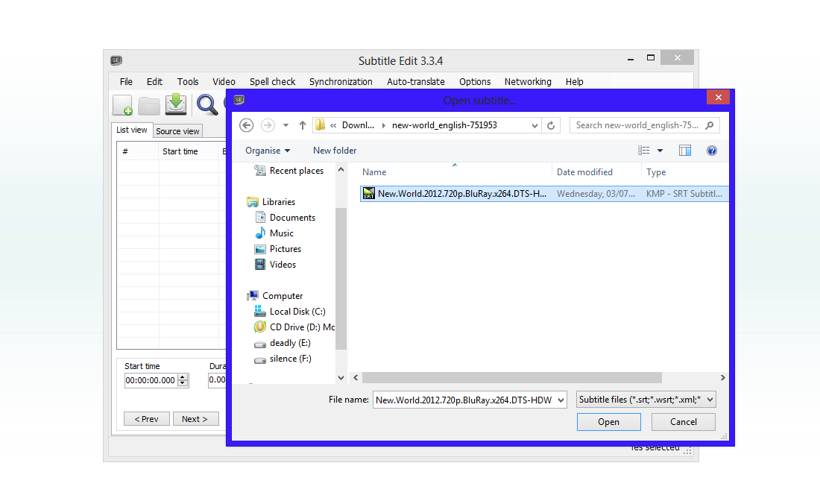Open Local Disk (C:)
The image size is (820, 504).
pos(290,312)
